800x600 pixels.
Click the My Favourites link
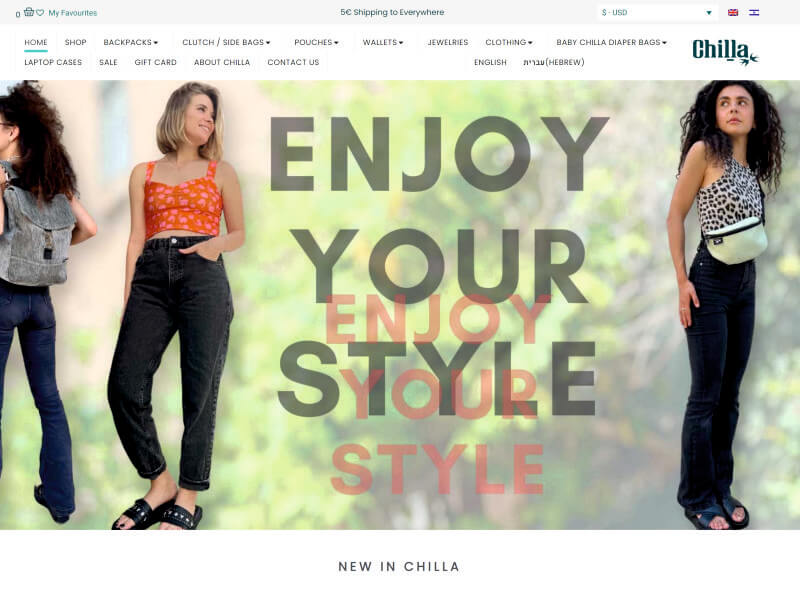pyautogui.click(x=72, y=13)
